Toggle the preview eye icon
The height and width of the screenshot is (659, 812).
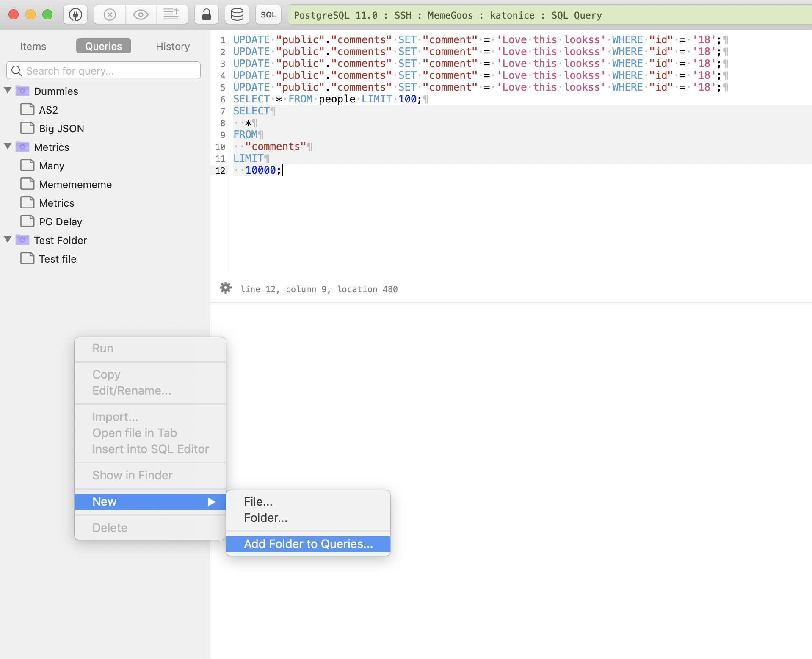140,14
